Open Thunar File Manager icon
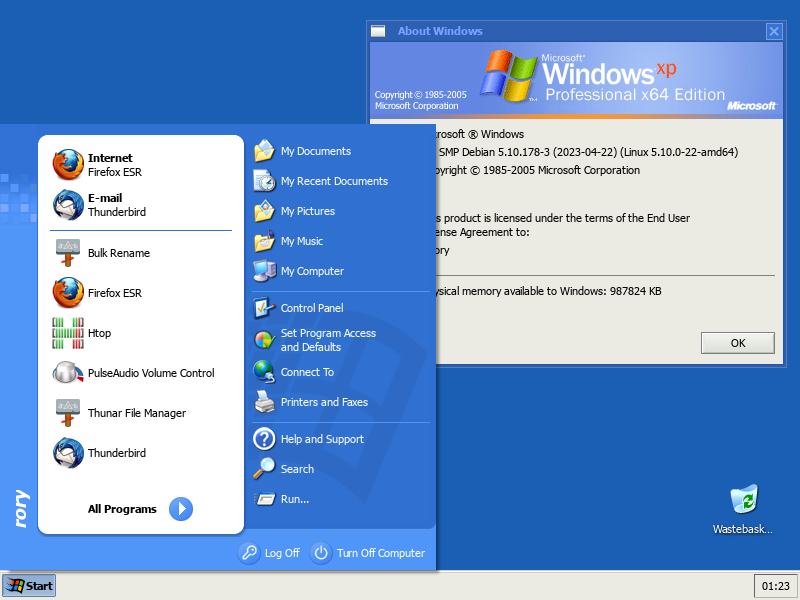The image size is (800, 600). tap(68, 413)
